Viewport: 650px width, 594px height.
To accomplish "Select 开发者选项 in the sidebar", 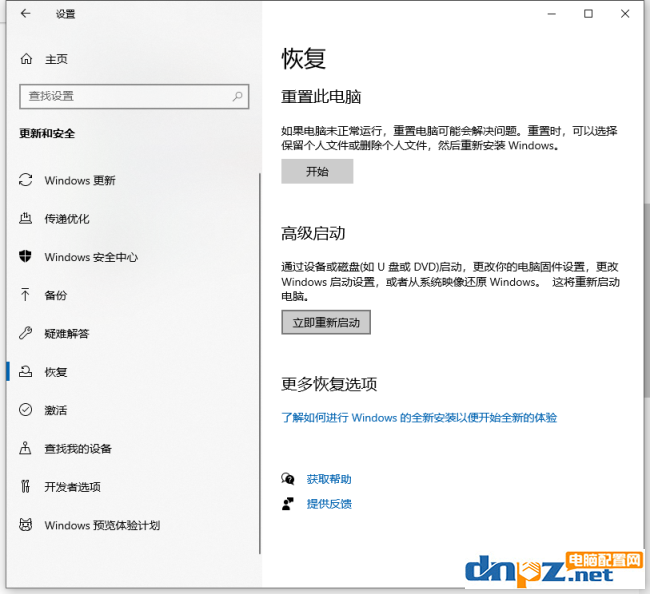I will (x=73, y=487).
